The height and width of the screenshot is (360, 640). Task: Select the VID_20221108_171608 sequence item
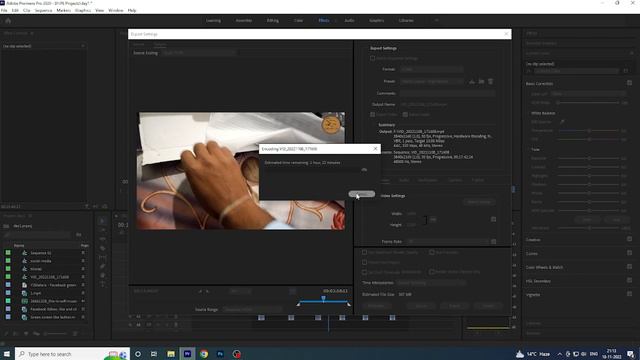[49, 277]
